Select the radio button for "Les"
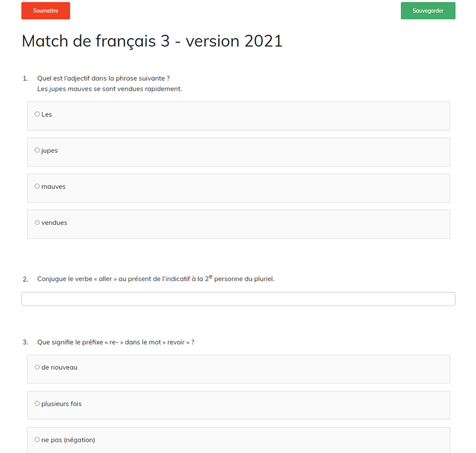This screenshot has height=453, width=476. (37, 114)
